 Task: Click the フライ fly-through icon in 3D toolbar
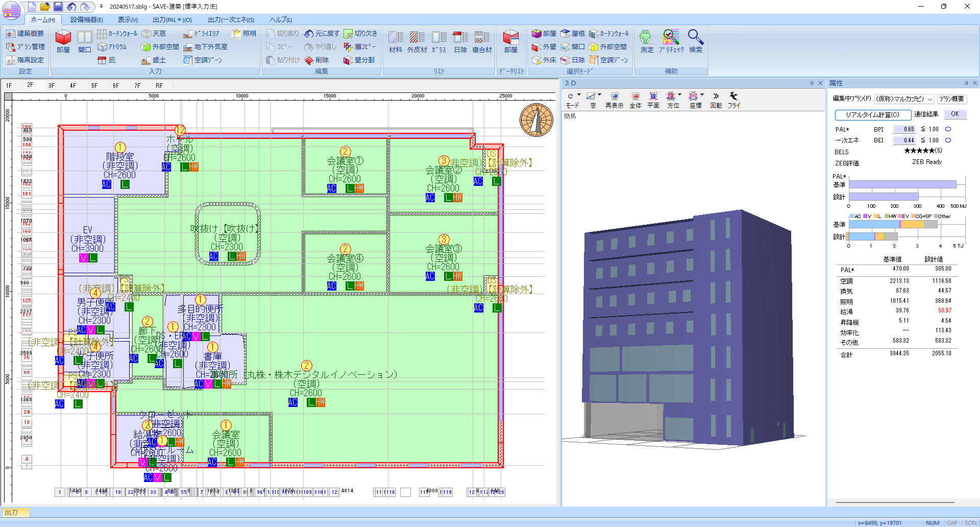(733, 100)
